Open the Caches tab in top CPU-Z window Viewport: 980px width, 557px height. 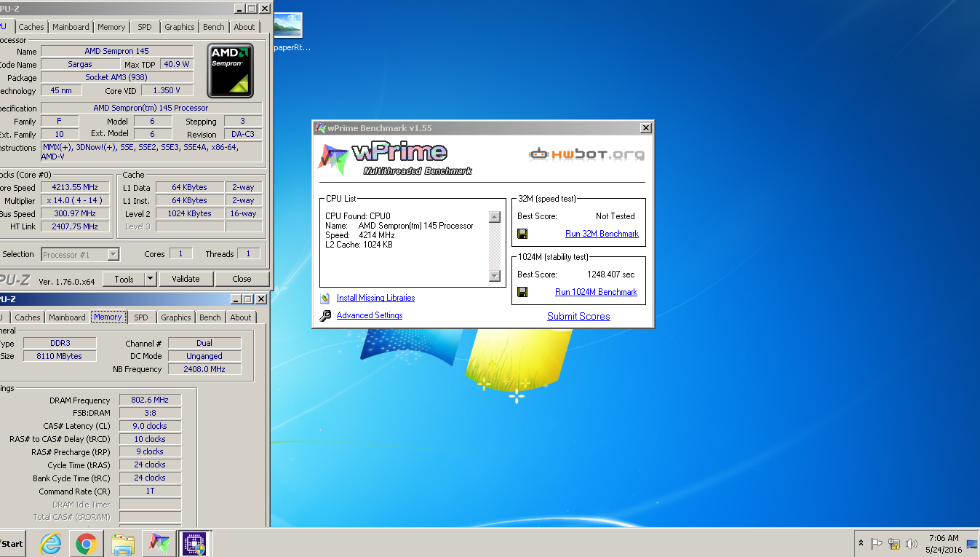pos(31,27)
